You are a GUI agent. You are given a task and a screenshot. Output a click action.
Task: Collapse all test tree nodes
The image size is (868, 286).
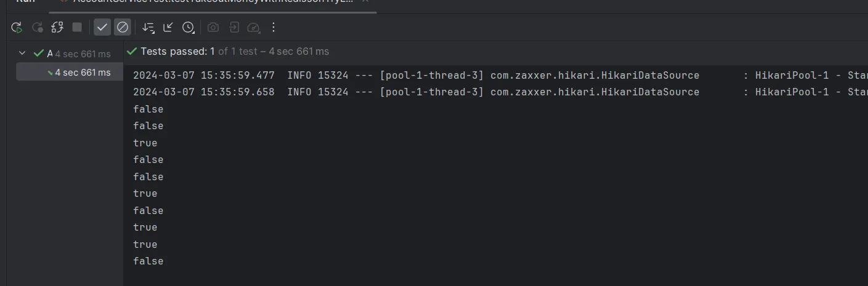point(168,27)
